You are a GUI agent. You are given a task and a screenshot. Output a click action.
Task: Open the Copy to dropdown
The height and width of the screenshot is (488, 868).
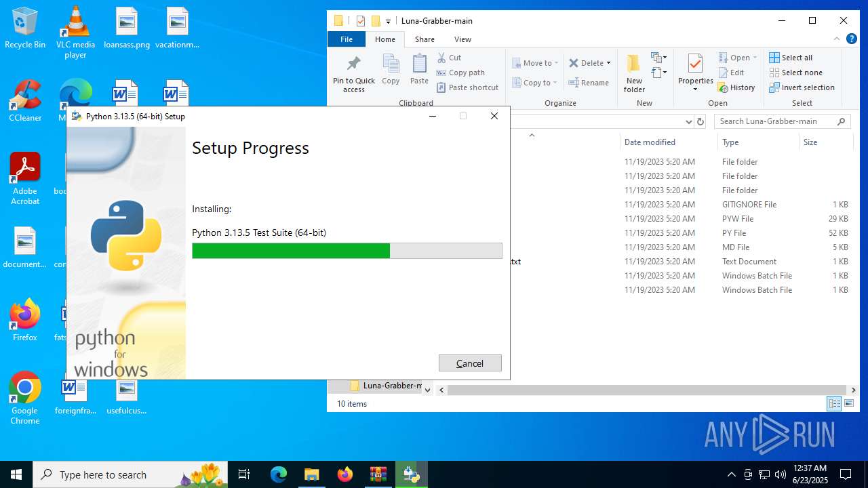[x=535, y=83]
